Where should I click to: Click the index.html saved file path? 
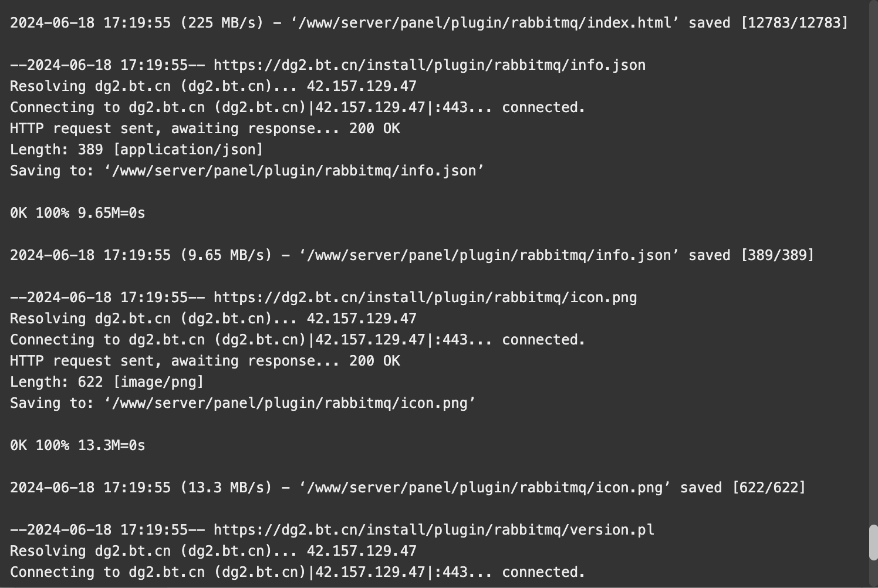tap(485, 23)
